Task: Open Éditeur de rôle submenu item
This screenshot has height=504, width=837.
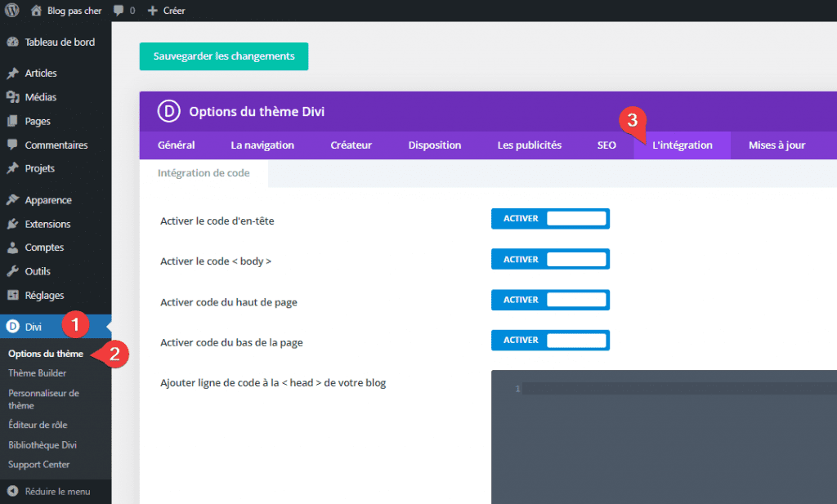Action: point(38,425)
